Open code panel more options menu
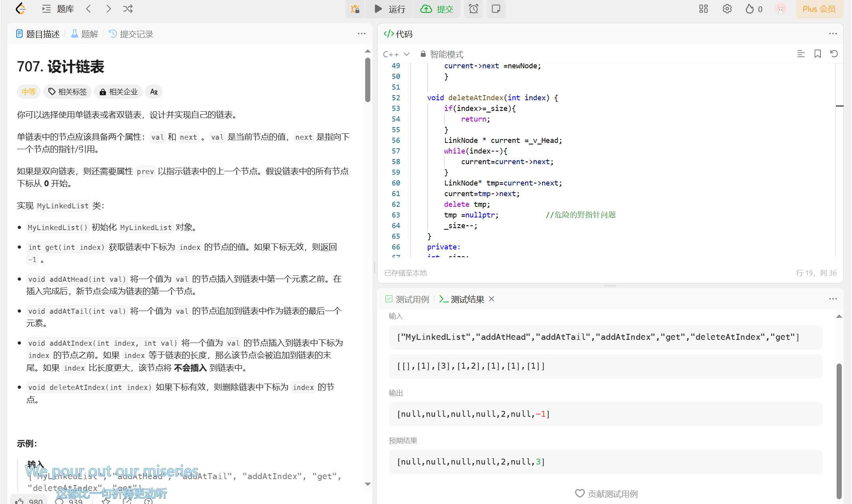852x504 pixels. click(x=833, y=34)
